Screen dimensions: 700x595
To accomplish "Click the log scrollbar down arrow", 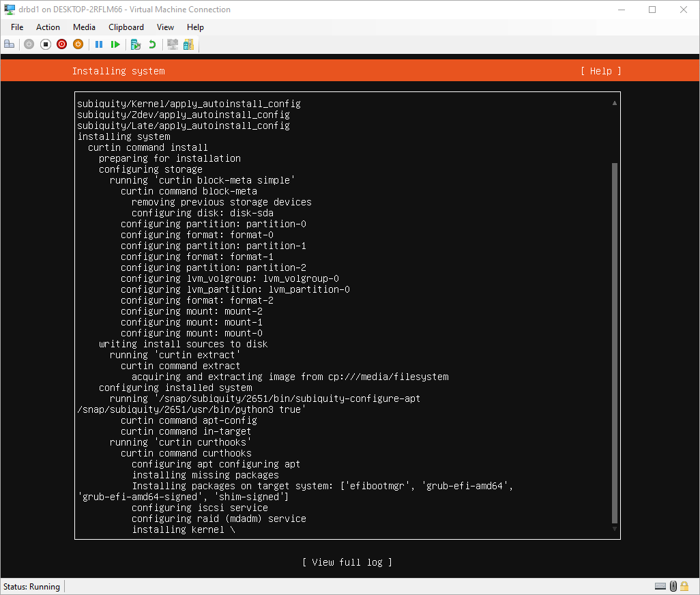I will [x=615, y=529].
